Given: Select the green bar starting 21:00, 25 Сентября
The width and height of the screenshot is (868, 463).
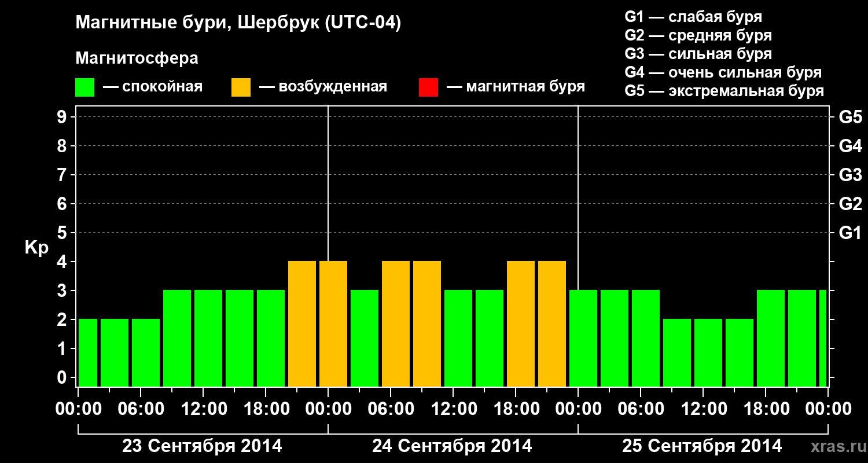Looking at the screenshot, I should (x=802, y=339).
